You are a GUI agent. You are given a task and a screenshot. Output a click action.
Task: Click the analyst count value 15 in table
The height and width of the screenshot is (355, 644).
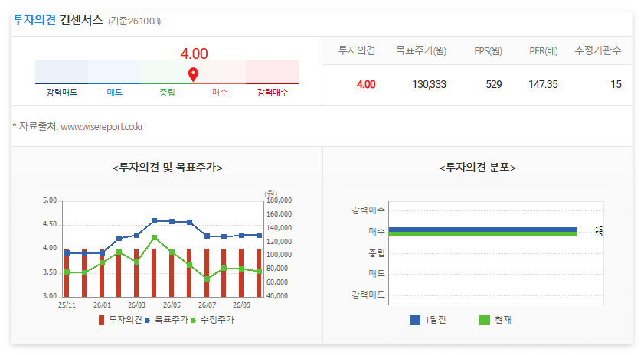(616, 85)
